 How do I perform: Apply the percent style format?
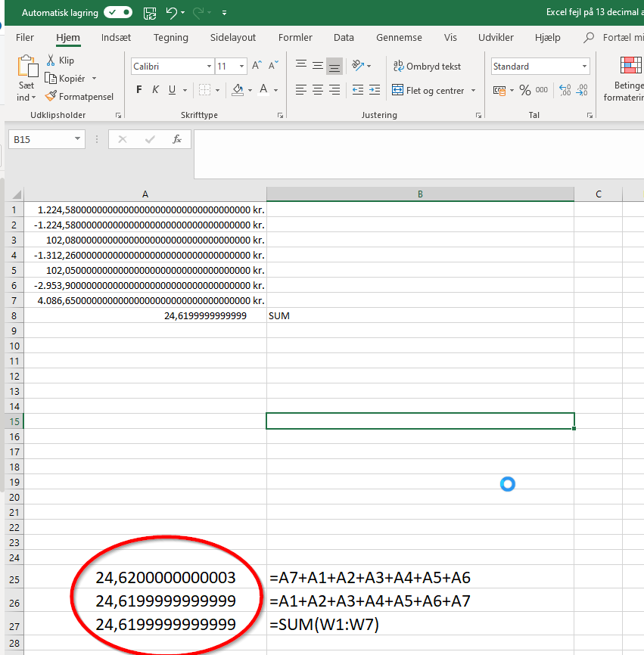pyautogui.click(x=525, y=90)
